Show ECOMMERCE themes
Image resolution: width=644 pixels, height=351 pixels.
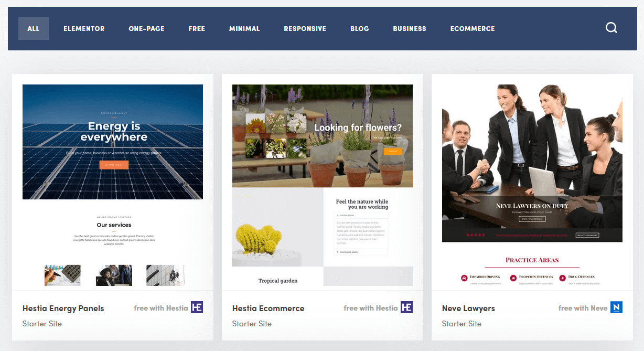tap(473, 28)
